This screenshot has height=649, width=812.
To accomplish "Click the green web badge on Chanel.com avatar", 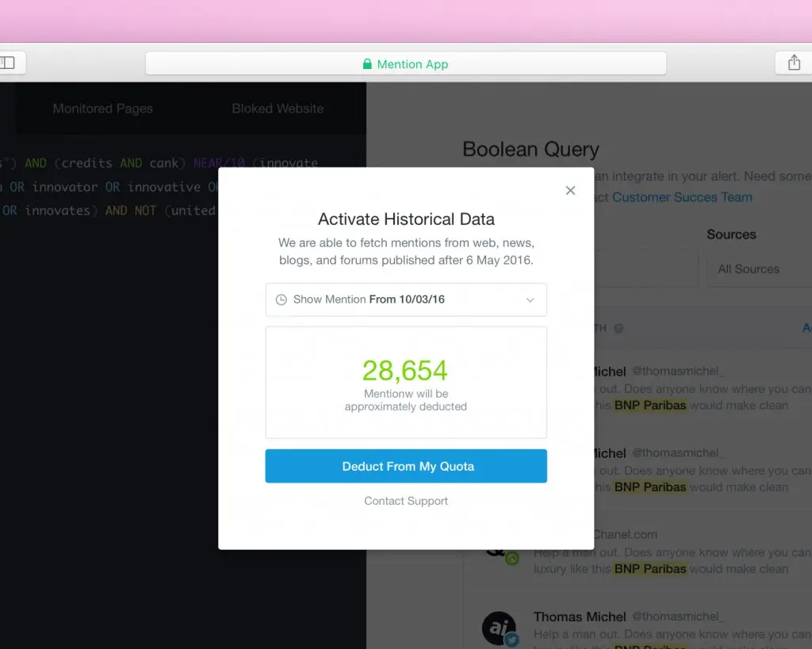I will click(x=512, y=559).
